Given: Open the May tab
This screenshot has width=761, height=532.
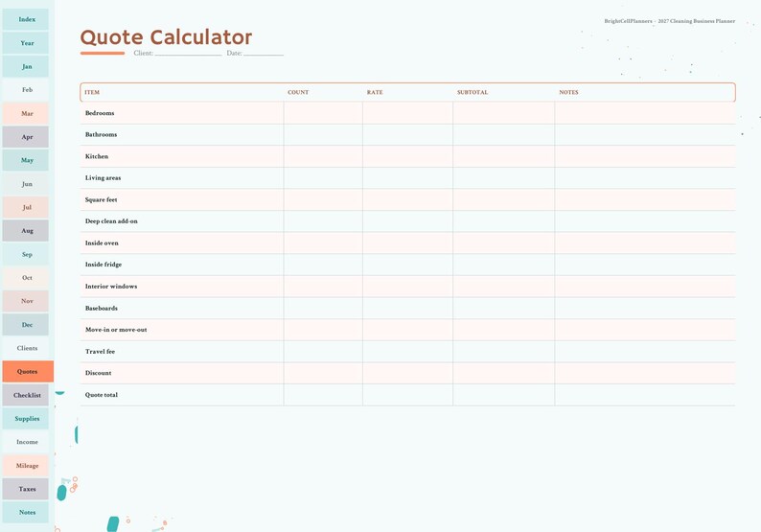Looking at the screenshot, I should tap(26, 160).
